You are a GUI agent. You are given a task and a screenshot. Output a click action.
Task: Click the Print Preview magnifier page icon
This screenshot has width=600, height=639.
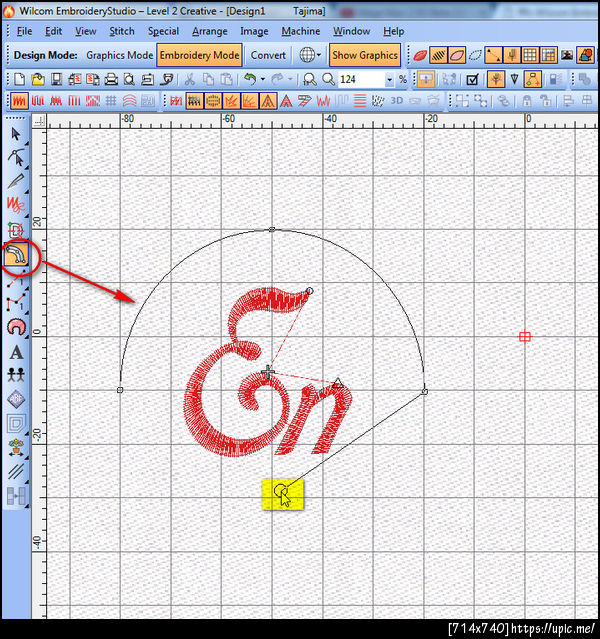point(129,79)
